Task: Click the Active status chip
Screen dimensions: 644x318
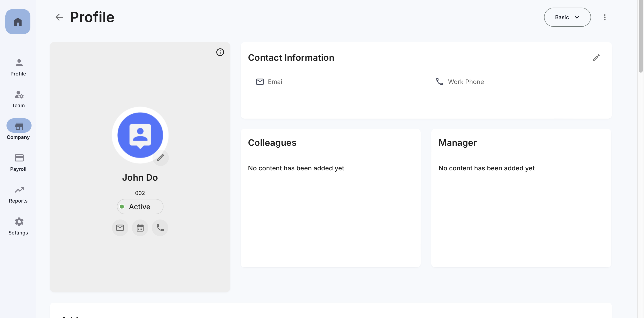Action: (x=140, y=207)
